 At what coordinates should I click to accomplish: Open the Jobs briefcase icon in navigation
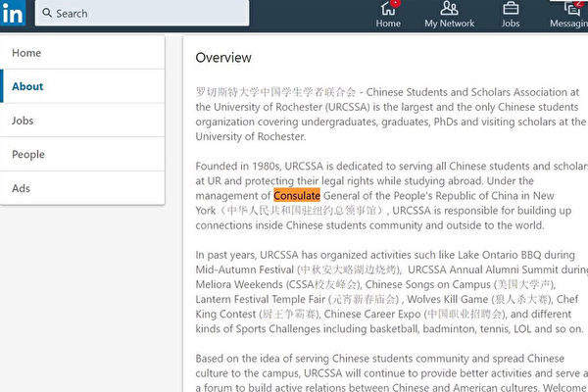click(511, 14)
